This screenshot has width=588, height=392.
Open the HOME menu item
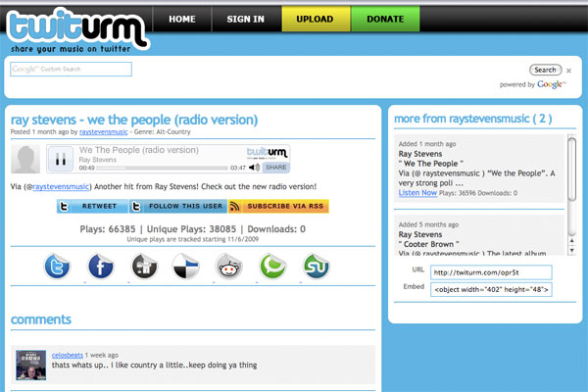pos(182,19)
